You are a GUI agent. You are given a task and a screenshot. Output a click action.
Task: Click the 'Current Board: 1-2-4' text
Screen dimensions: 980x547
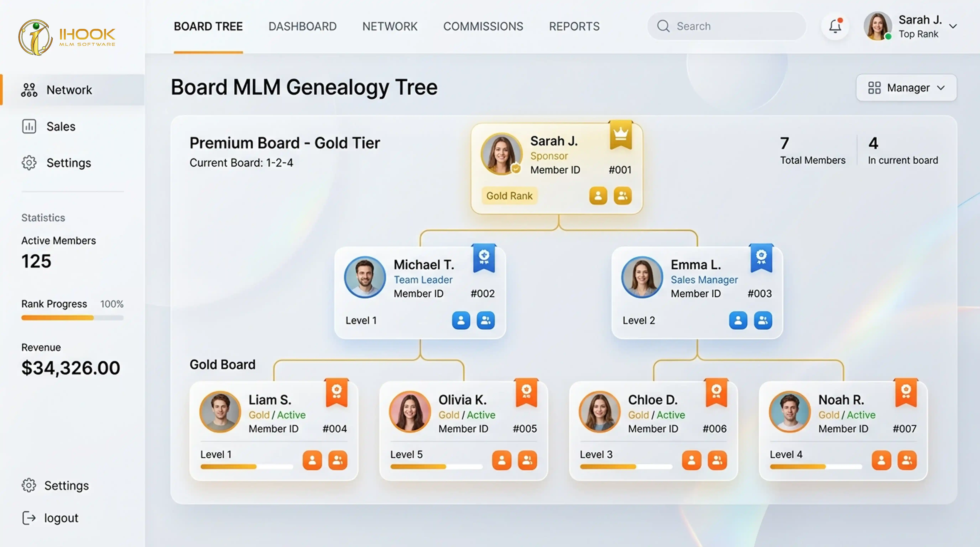pos(241,163)
